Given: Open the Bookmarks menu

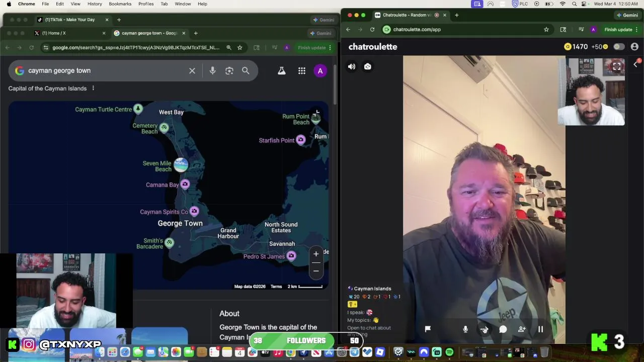Looking at the screenshot, I should pos(120,4).
